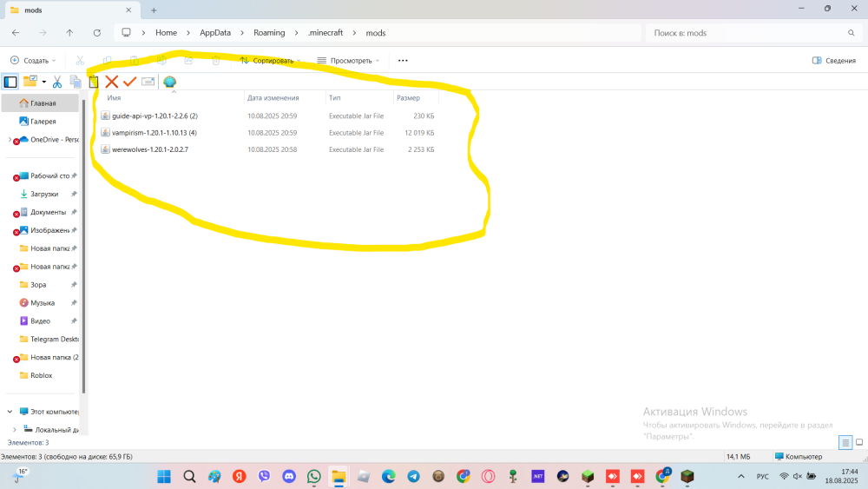Switch to details list view button
The image size is (868, 489).
pyautogui.click(x=845, y=442)
